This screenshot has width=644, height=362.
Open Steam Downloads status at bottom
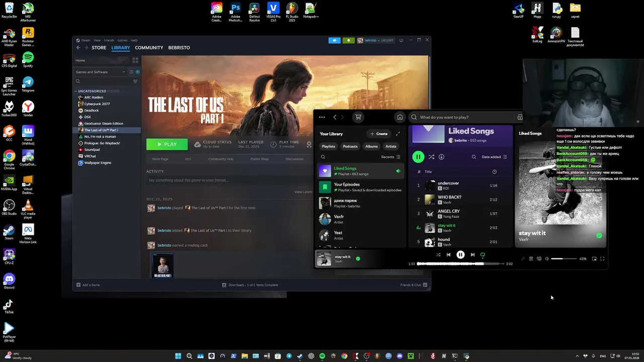click(250, 285)
